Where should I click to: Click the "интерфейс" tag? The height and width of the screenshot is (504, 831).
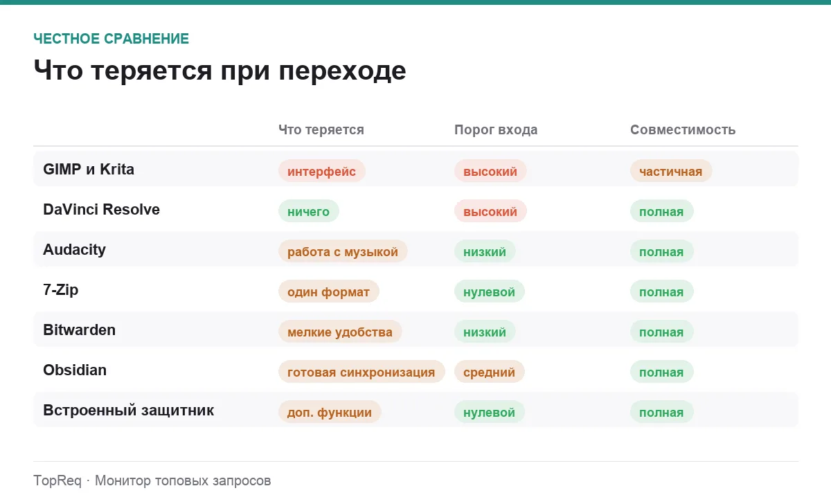322,171
